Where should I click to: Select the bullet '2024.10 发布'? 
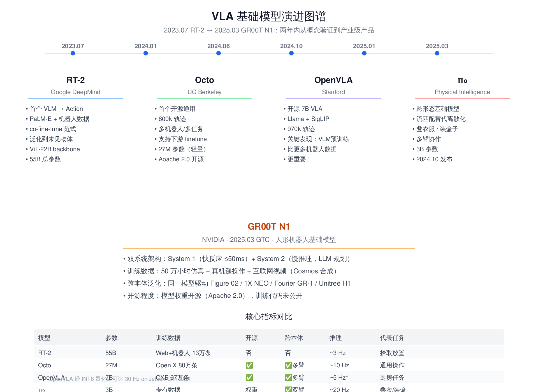click(433, 159)
